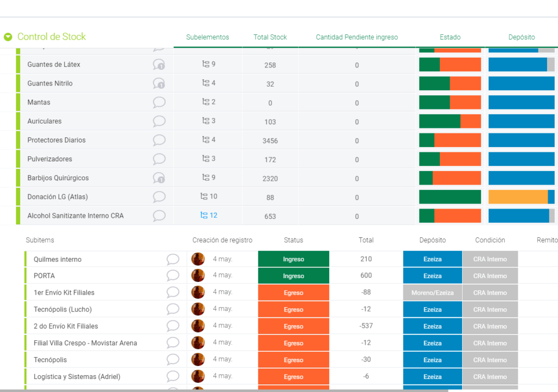
Task: Click the Total Stock column header
Action: coord(270,37)
